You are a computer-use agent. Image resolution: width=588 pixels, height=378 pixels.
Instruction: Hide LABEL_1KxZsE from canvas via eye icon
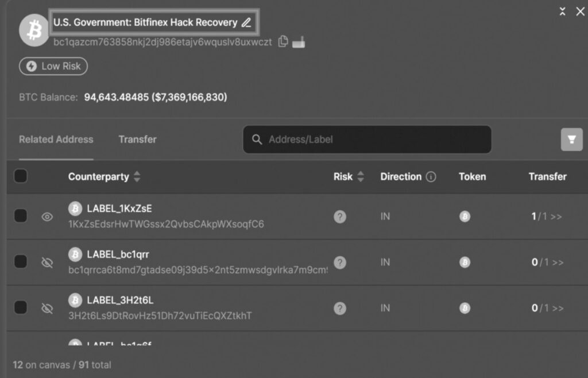47,217
